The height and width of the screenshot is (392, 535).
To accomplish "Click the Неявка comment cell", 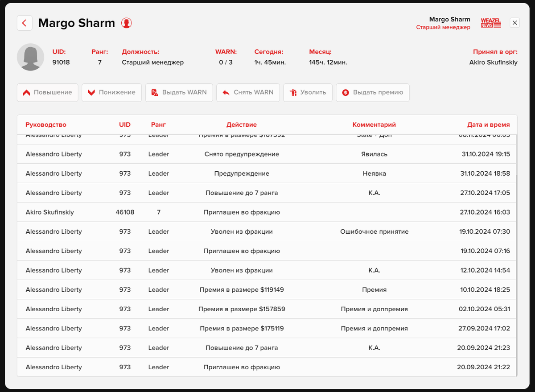I will (x=374, y=173).
